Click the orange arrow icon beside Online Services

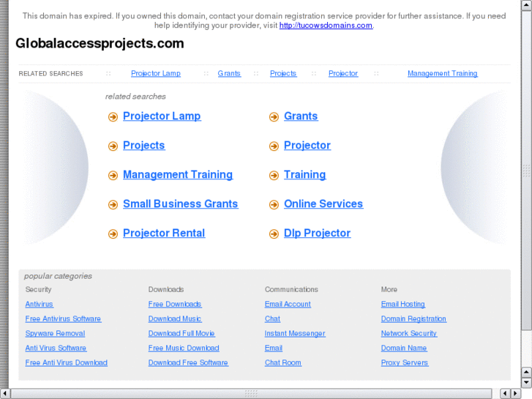click(x=274, y=205)
